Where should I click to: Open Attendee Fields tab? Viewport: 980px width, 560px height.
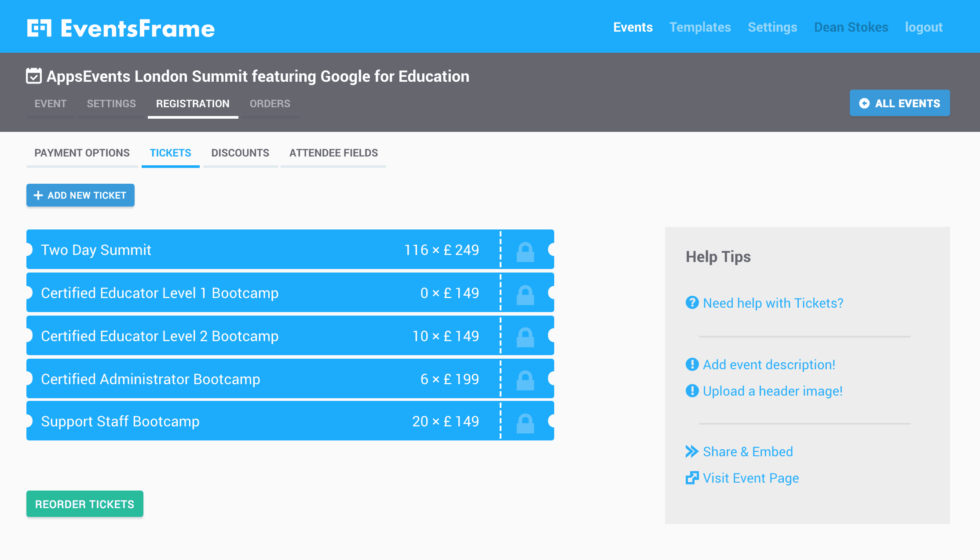point(333,153)
